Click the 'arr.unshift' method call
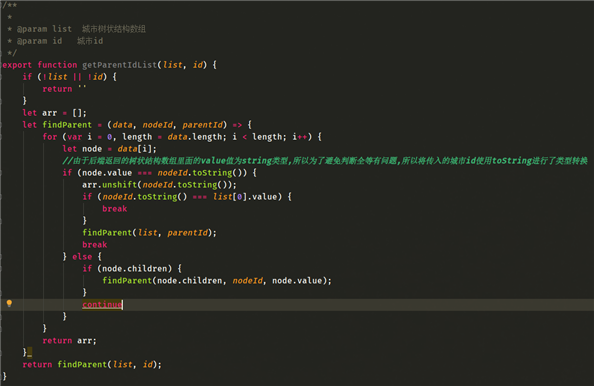This screenshot has height=386, width=594. 109,185
